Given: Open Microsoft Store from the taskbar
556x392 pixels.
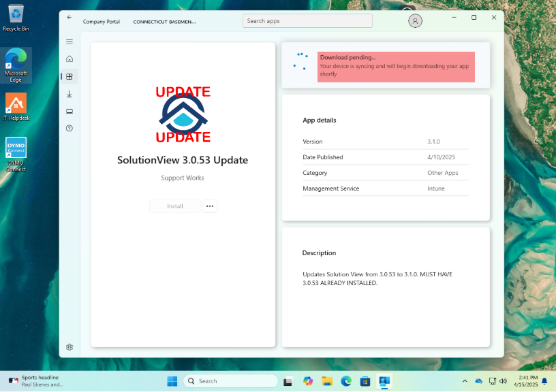Looking at the screenshot, I should (365, 381).
